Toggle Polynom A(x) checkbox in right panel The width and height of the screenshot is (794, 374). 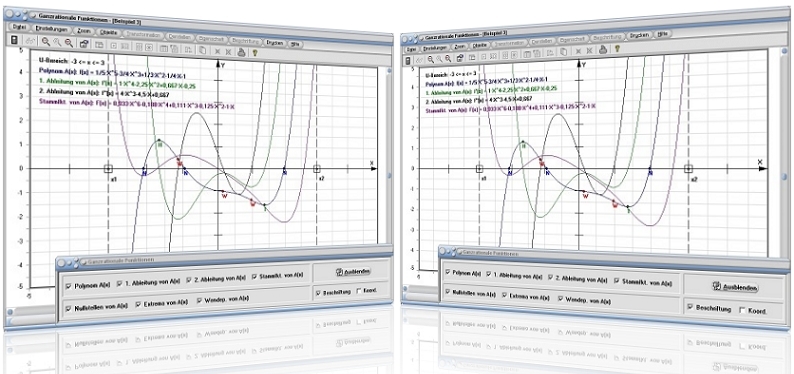pyautogui.click(x=447, y=272)
